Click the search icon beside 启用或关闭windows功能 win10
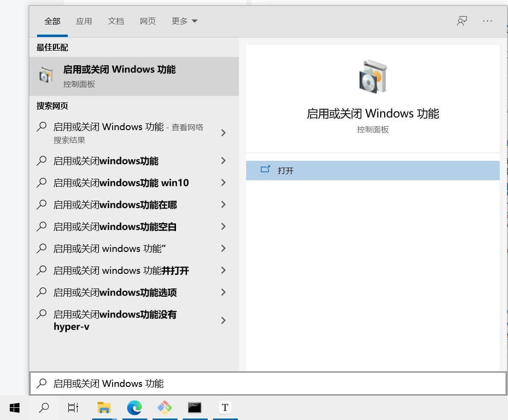 click(x=41, y=183)
